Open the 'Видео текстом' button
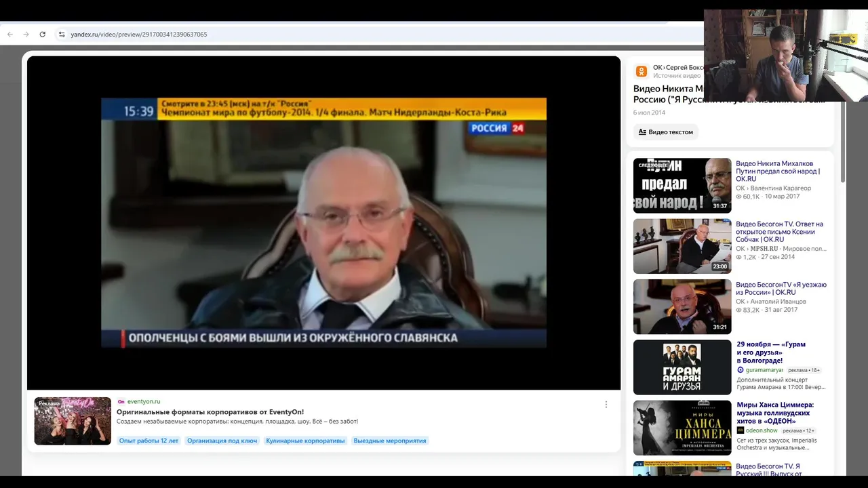The width and height of the screenshot is (868, 488). point(665,132)
